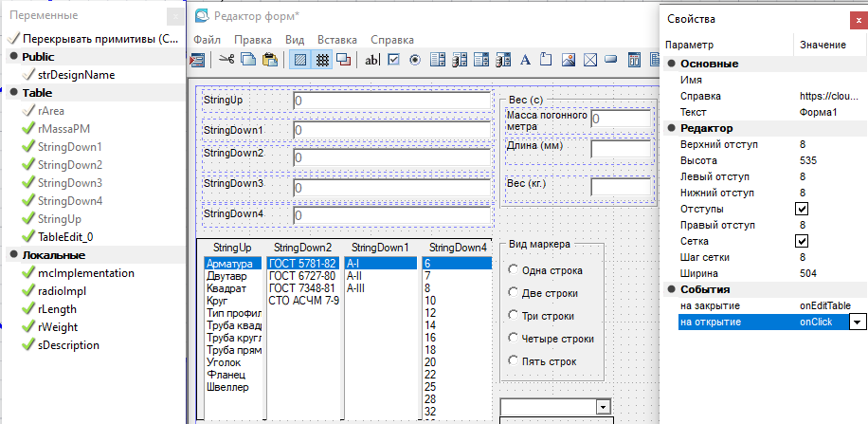Select the image control tool in toolbar
868x424 pixels.
[x=569, y=60]
